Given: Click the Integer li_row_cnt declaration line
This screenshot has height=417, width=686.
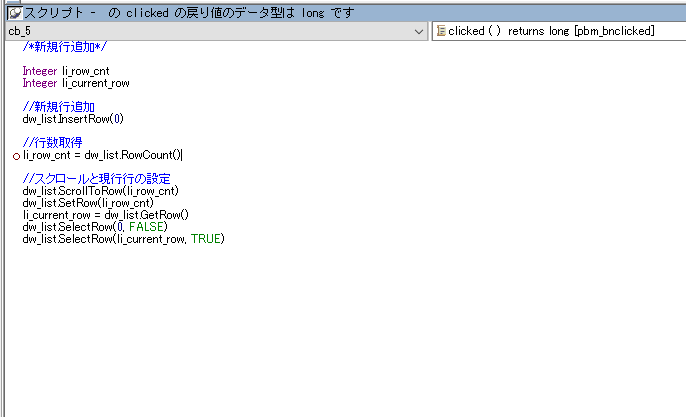Looking at the screenshot, I should (x=75, y=71).
